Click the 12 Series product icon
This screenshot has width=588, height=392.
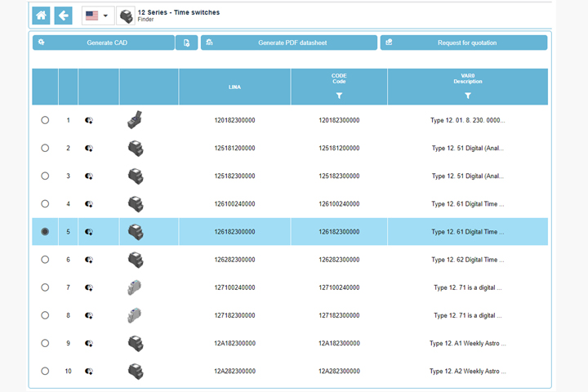126,16
